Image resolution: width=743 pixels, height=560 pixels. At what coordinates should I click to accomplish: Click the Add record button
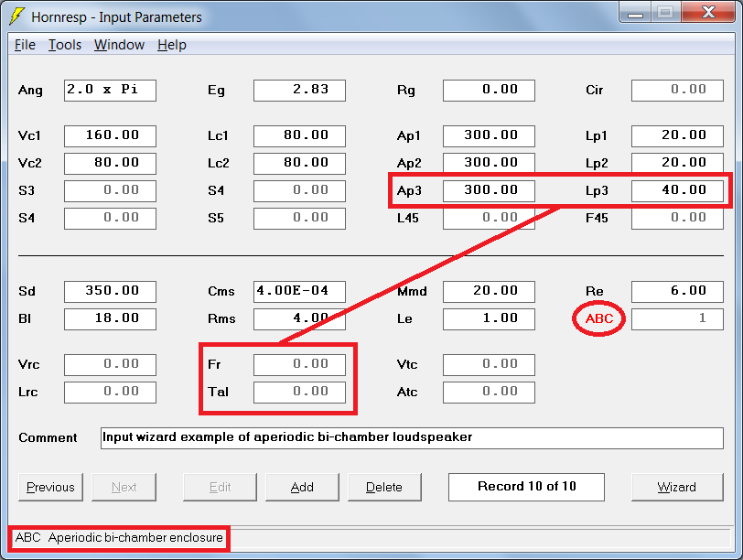click(x=302, y=487)
